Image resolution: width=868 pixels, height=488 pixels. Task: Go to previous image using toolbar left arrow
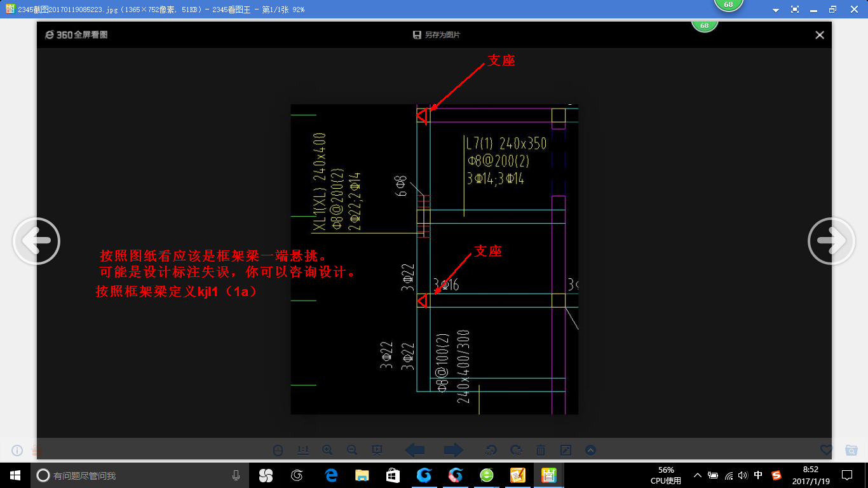(415, 451)
